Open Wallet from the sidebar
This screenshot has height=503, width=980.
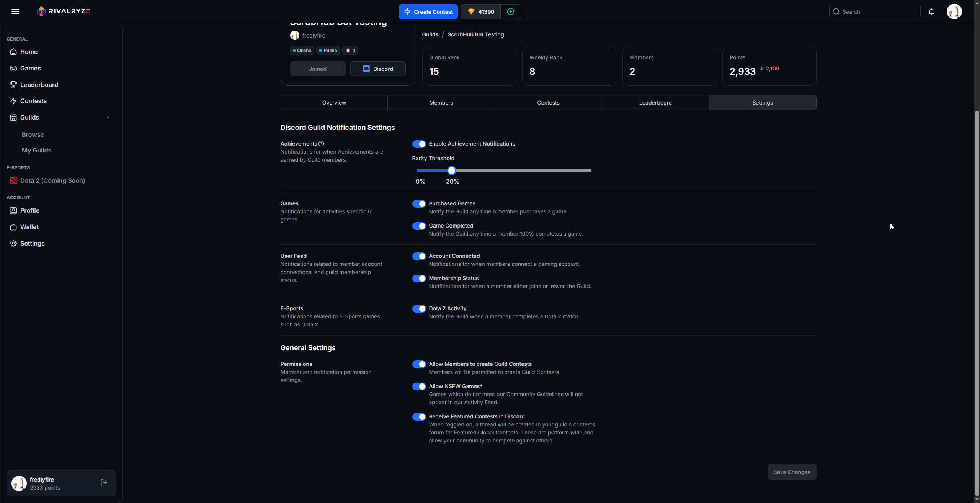[29, 227]
